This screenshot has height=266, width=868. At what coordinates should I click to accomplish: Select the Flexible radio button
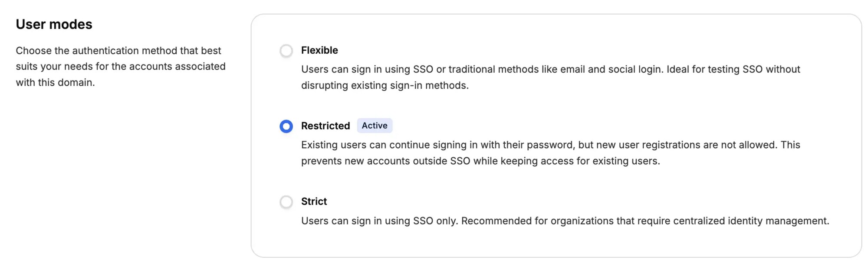pos(286,51)
